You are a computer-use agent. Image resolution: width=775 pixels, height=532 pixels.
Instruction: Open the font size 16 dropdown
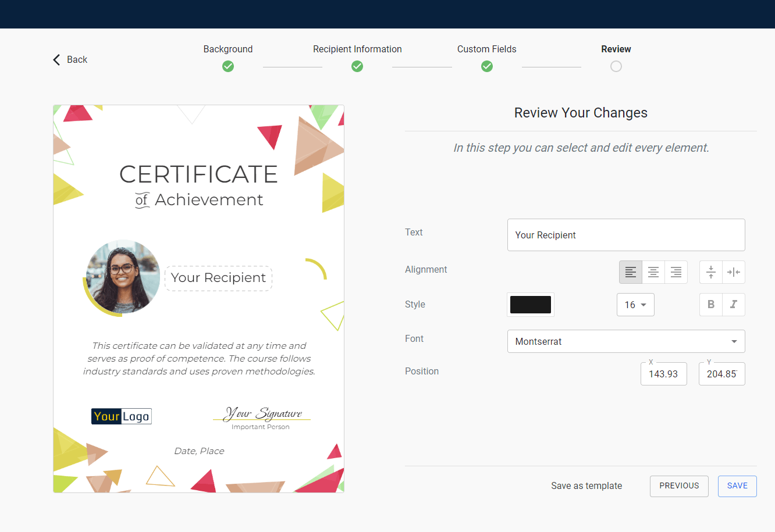pyautogui.click(x=635, y=304)
